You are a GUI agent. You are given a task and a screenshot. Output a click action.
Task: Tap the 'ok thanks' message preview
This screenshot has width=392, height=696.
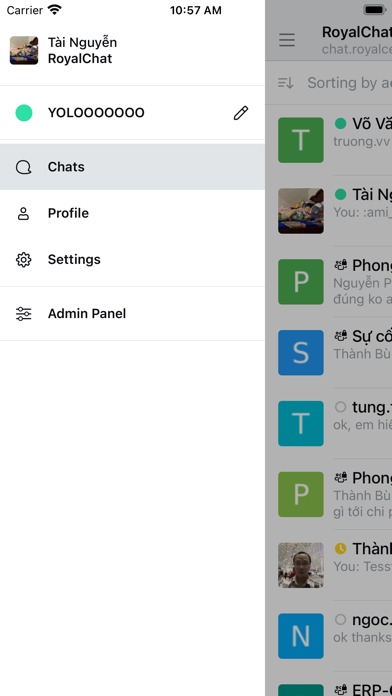tap(362, 637)
